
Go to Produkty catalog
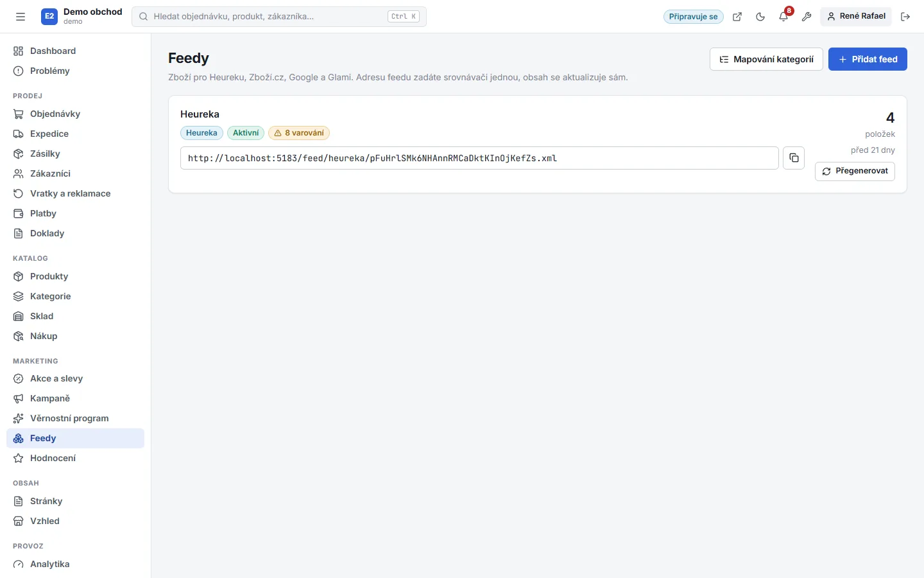[x=75, y=276]
